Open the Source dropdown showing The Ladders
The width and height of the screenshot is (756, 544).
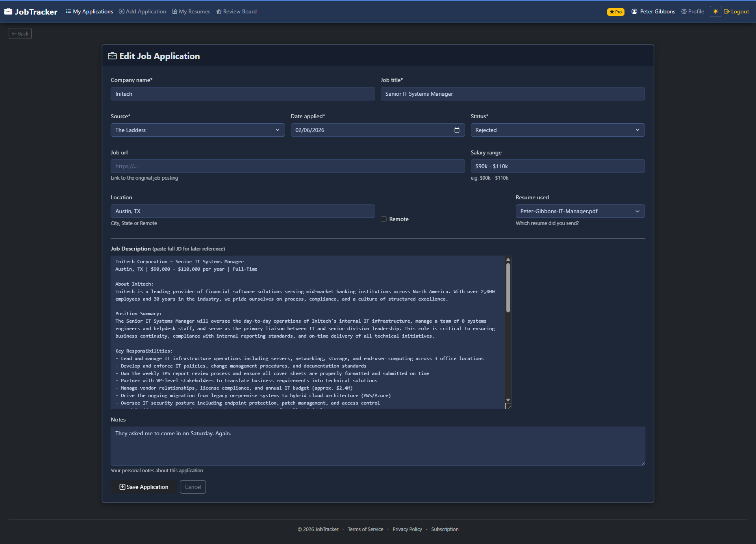197,130
